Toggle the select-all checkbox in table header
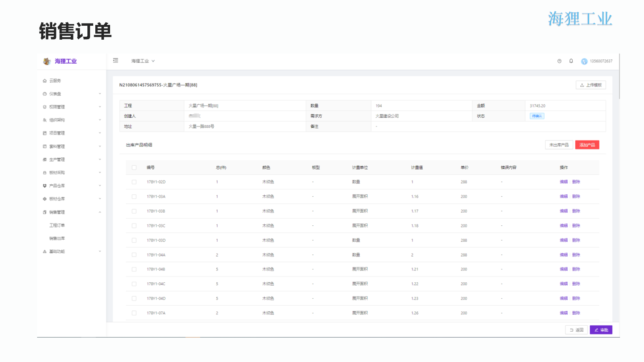The height and width of the screenshot is (362, 644). (x=134, y=167)
